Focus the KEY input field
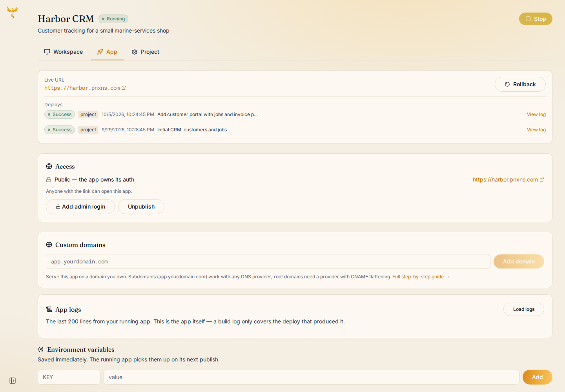The width and height of the screenshot is (565, 392). 69,377
